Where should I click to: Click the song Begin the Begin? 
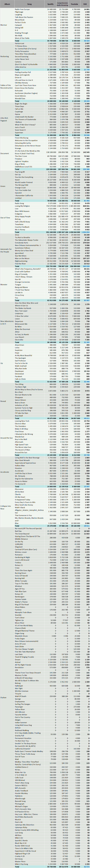tap(21, 104)
